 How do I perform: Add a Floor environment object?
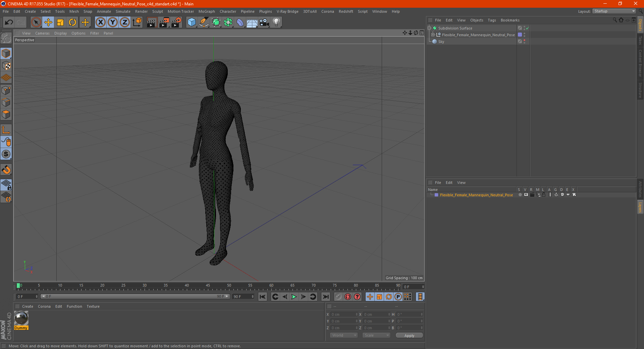[252, 22]
